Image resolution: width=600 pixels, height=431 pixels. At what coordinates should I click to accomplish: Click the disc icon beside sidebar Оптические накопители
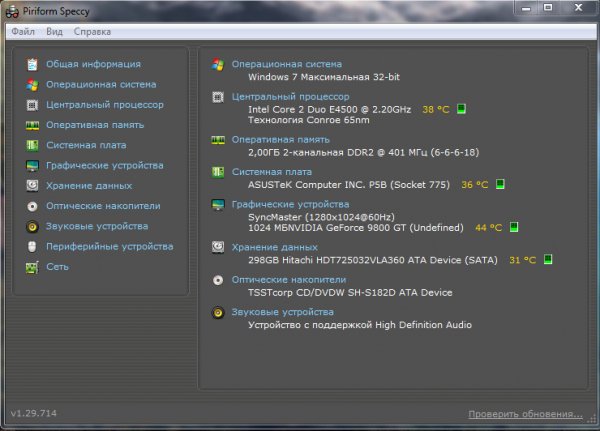32,206
